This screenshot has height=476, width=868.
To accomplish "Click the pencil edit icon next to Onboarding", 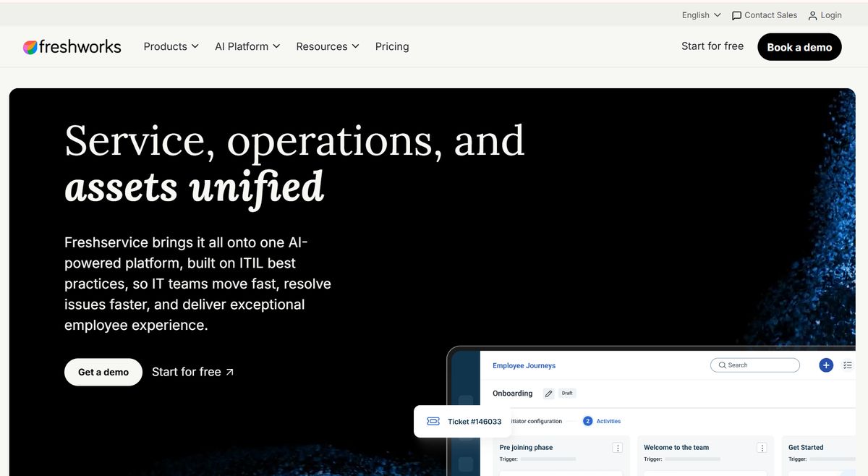I will (x=548, y=394).
